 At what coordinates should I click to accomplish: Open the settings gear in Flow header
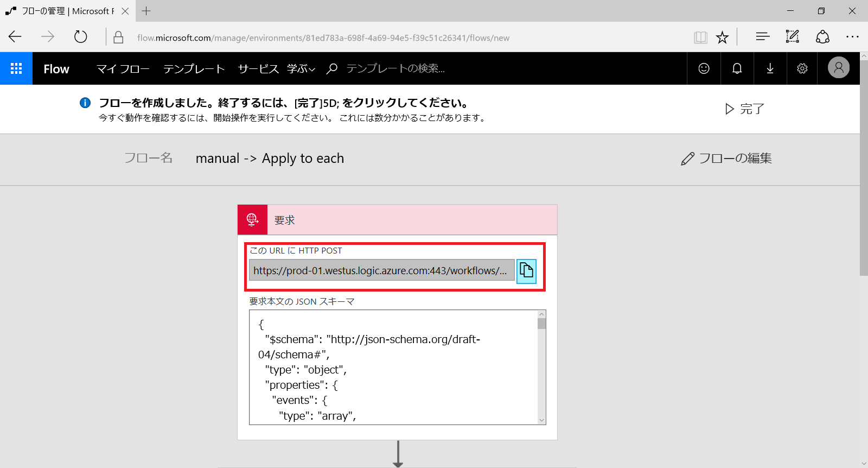[802, 68]
